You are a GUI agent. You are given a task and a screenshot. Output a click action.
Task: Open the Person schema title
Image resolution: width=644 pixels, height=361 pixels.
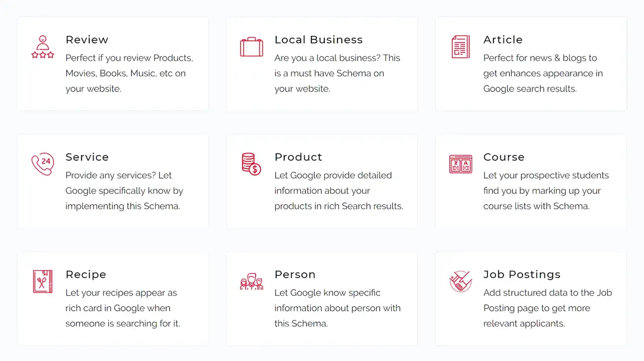(295, 274)
